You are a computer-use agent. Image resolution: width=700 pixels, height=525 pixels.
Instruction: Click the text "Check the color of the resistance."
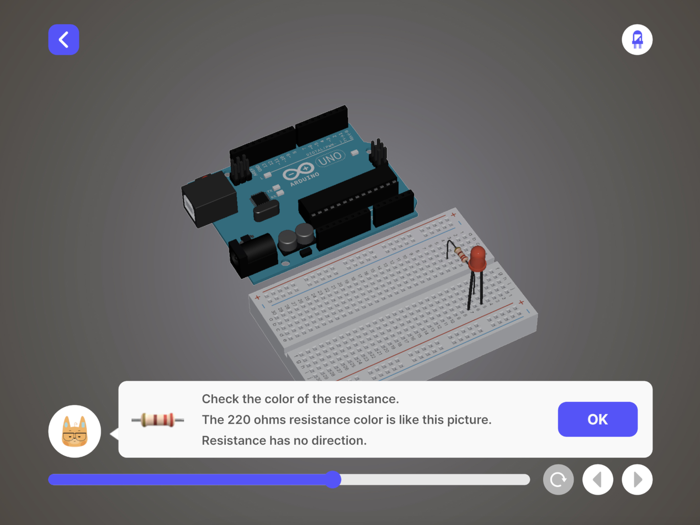point(300,399)
